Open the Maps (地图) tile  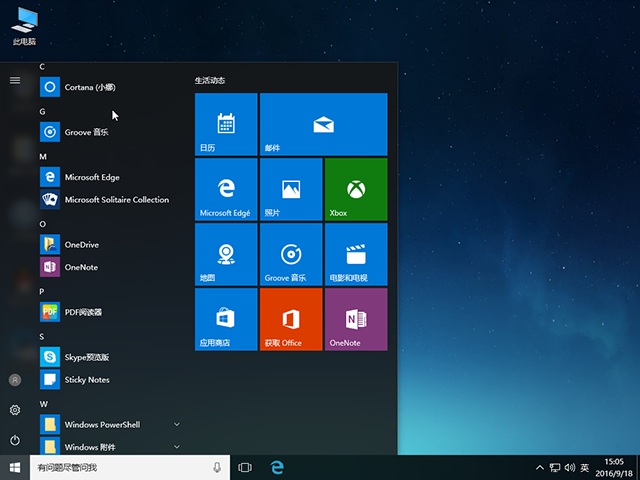tap(225, 254)
